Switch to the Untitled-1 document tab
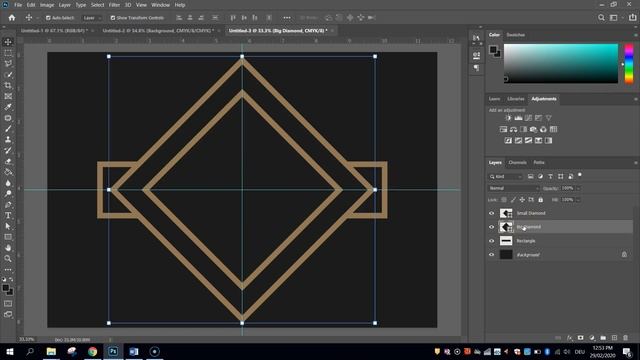The height and width of the screenshot is (360, 640). point(54,31)
